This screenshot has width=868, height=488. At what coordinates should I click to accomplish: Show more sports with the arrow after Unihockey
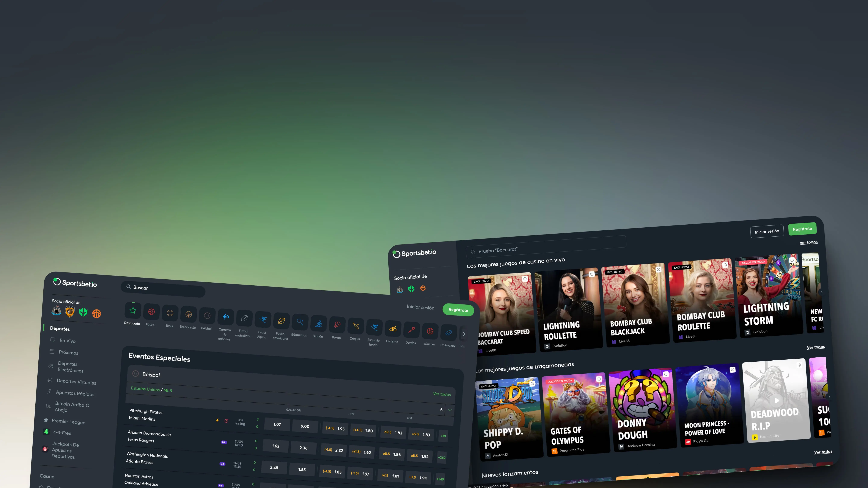point(464,334)
